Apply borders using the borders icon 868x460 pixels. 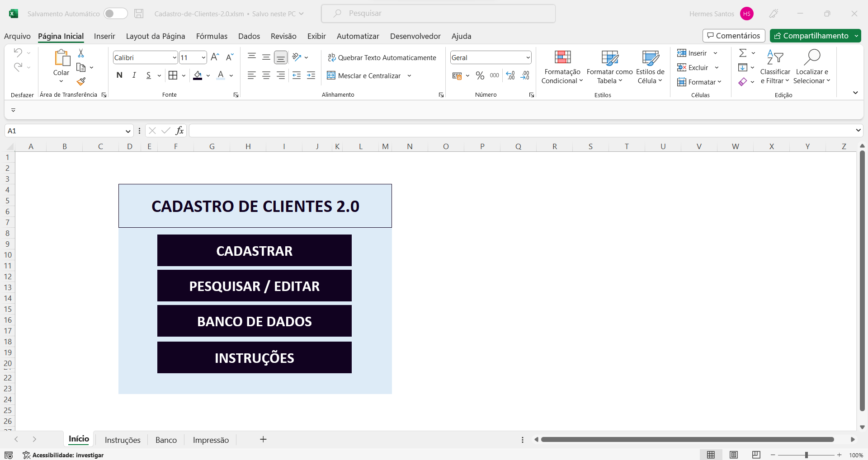(173, 75)
